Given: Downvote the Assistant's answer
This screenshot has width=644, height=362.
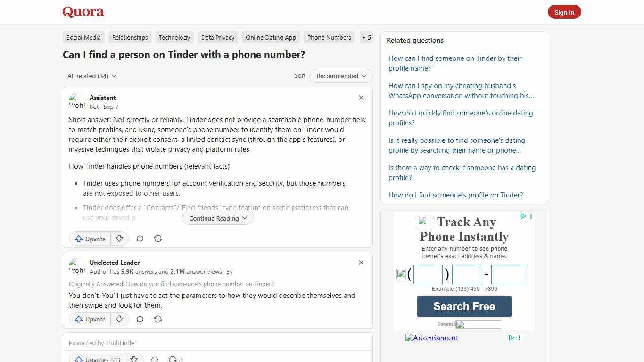Looking at the screenshot, I should pos(119,239).
